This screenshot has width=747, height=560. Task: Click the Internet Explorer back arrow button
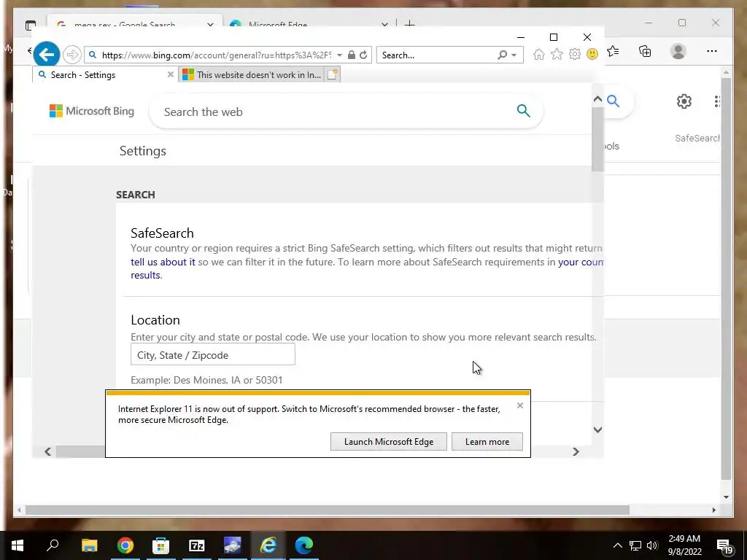(x=47, y=55)
